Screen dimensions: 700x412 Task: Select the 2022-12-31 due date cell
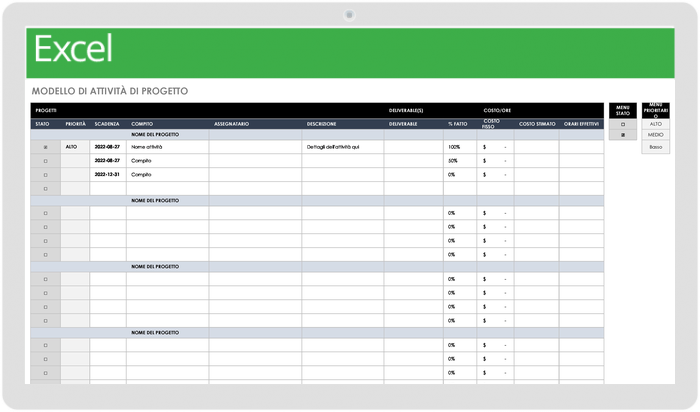click(x=108, y=175)
